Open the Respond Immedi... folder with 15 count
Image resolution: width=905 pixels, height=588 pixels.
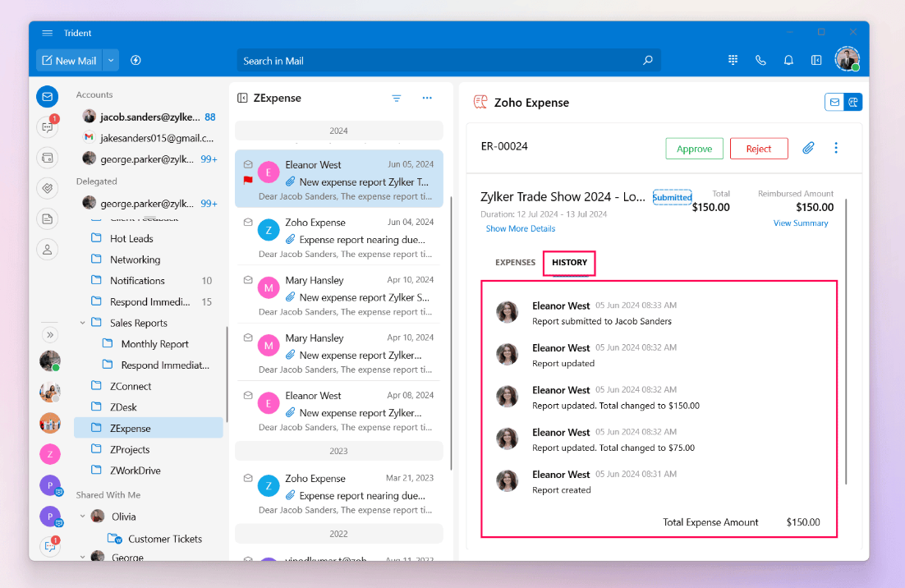[x=149, y=301]
